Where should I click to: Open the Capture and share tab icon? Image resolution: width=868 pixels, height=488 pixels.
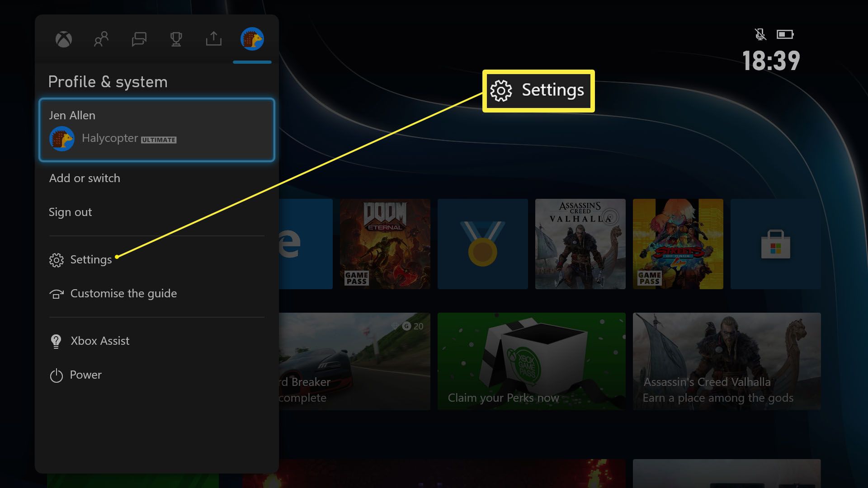coord(214,39)
